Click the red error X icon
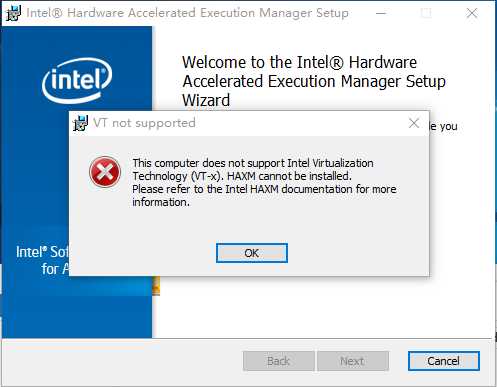Image resolution: width=497 pixels, height=387 pixels. [x=105, y=172]
